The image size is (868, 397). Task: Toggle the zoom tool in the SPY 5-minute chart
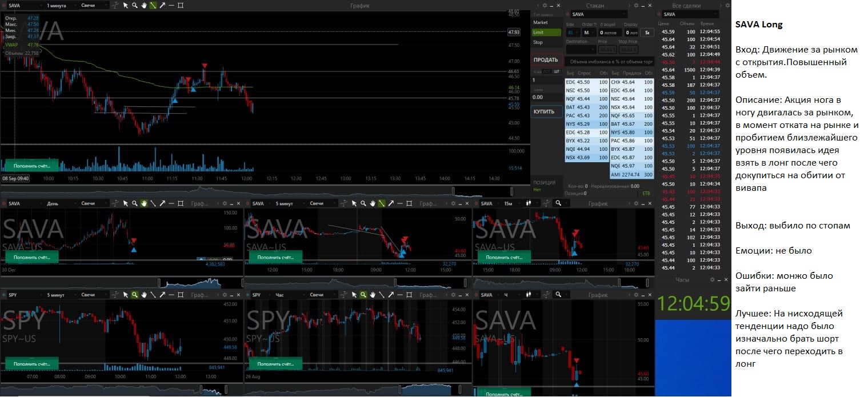point(135,295)
